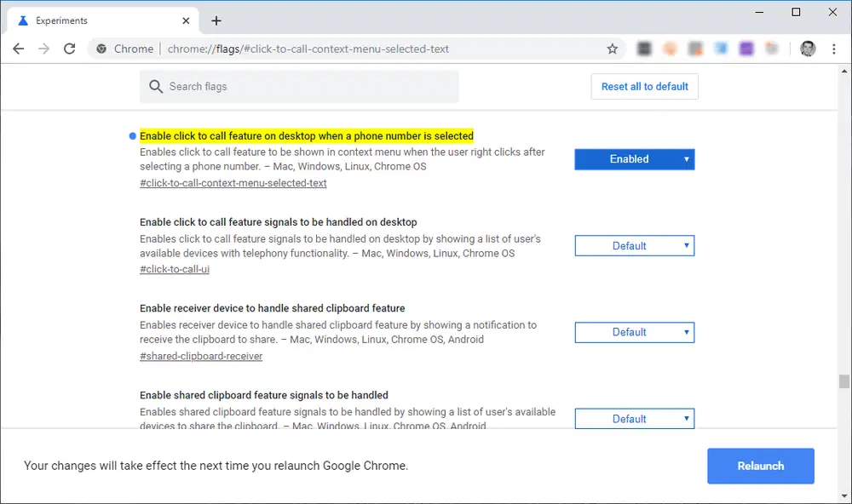Change click-to-call-ui flag from Default
The image size is (852, 504).
coord(634,245)
